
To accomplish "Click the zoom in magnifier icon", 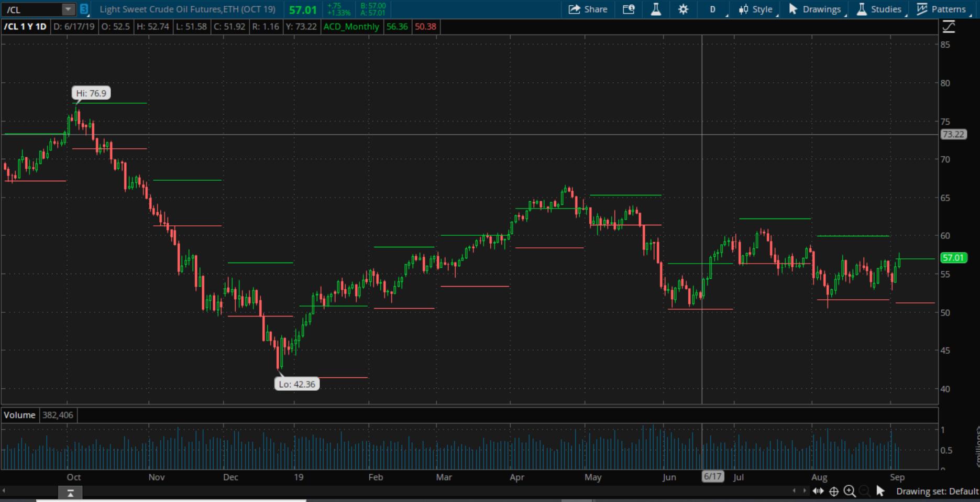I will click(x=850, y=491).
